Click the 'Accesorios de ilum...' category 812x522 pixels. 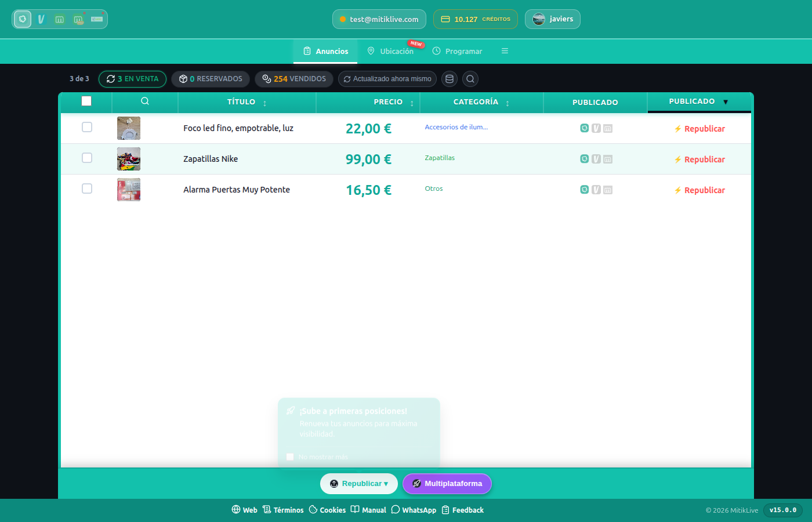coord(456,127)
